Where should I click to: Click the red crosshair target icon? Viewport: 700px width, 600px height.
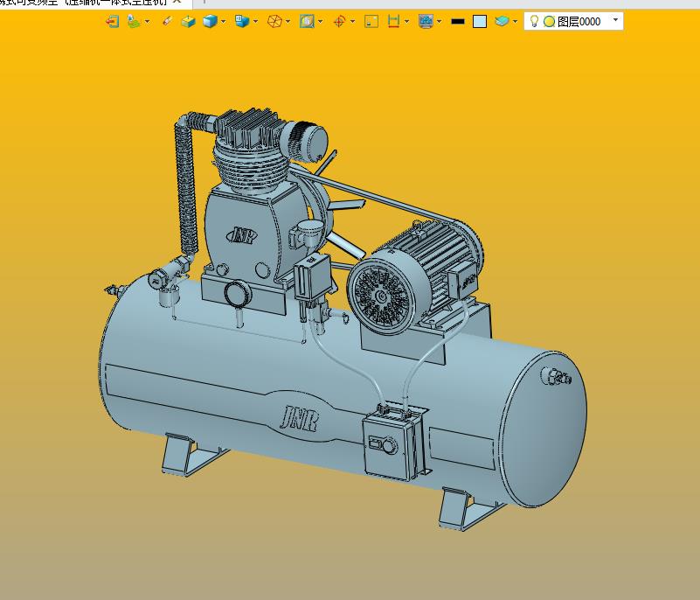(x=340, y=21)
